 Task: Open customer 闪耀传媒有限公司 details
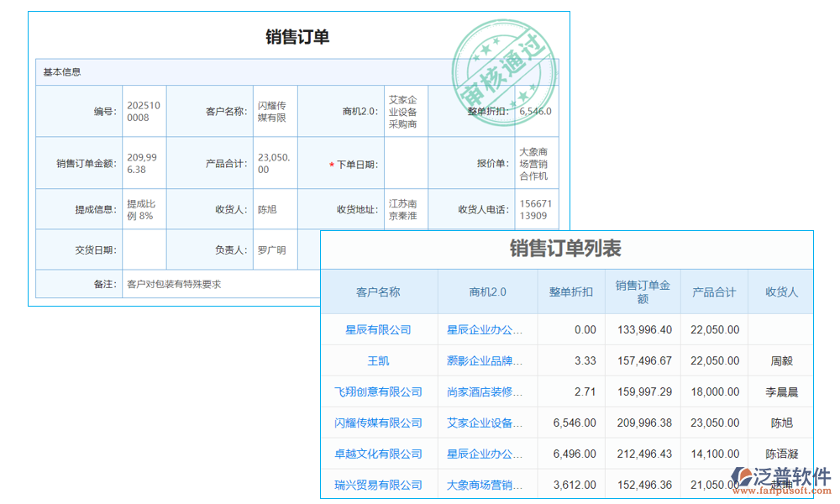tap(379, 423)
